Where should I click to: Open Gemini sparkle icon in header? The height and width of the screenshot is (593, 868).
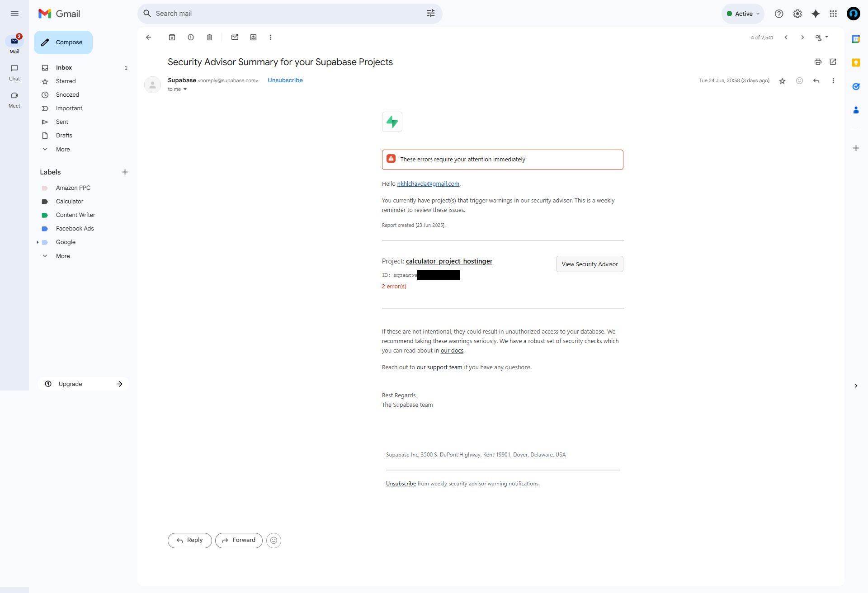pyautogui.click(x=816, y=14)
